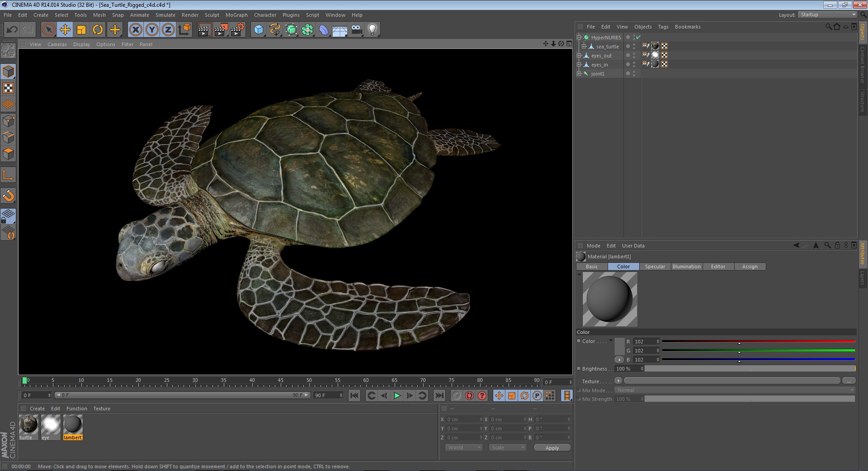This screenshot has height=471, width=868.
Task: Open the Scale dropdown in coordinates panel
Action: point(508,447)
